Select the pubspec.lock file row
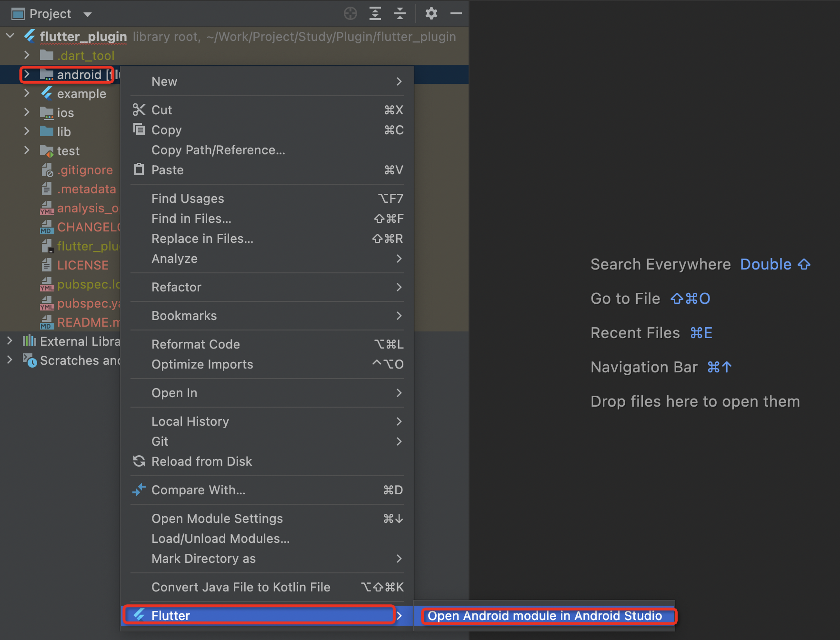Image resolution: width=840 pixels, height=640 pixels. [x=60, y=284]
